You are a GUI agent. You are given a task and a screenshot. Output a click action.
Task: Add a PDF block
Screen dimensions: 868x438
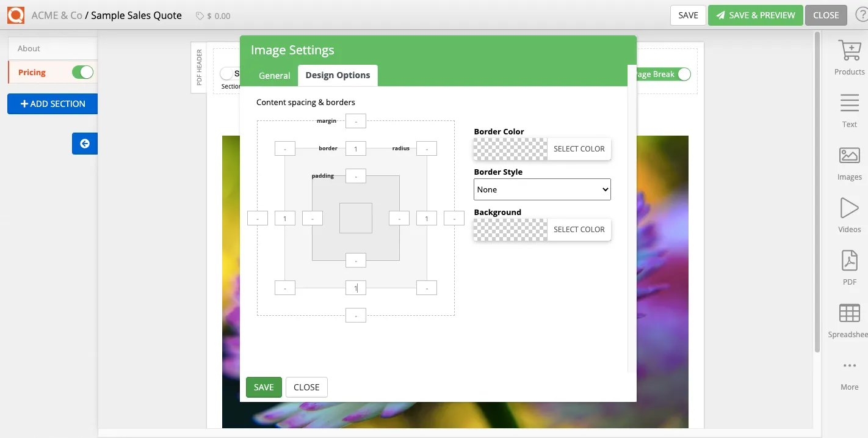click(x=848, y=267)
